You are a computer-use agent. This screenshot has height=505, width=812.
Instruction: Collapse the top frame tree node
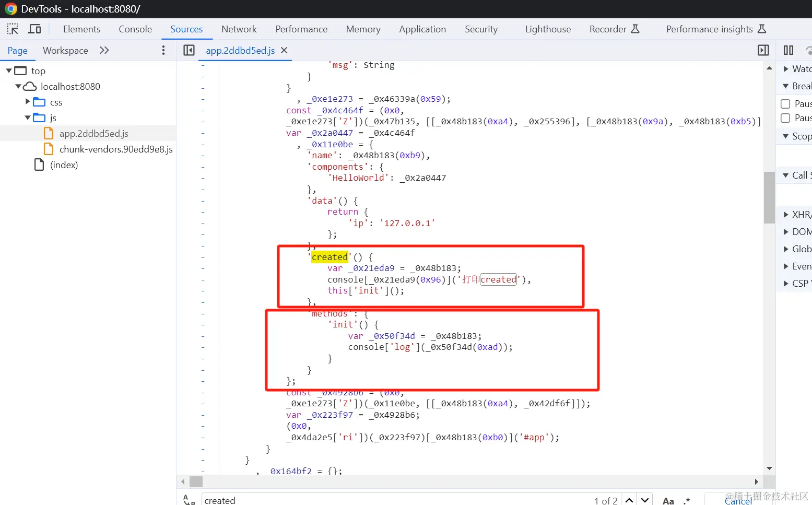8,71
